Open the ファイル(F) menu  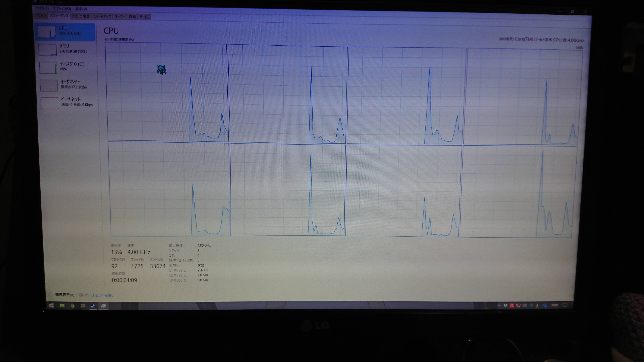pos(41,9)
